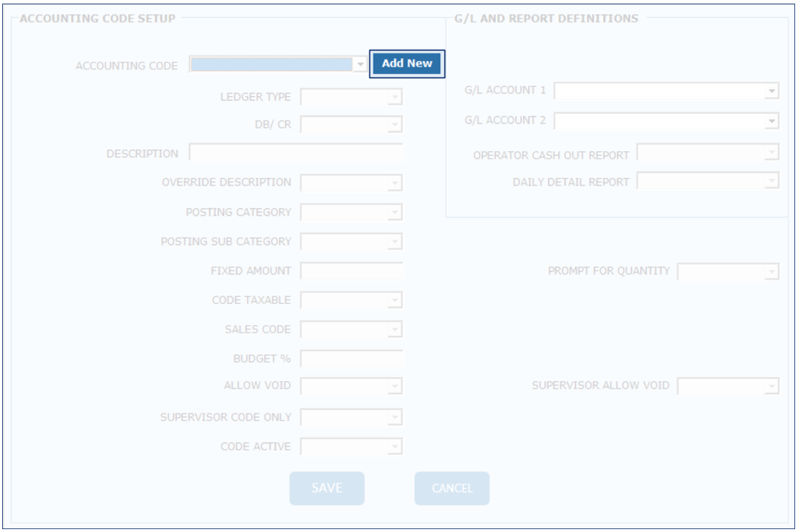
Task: Click the Budget % input field
Action: click(351, 358)
